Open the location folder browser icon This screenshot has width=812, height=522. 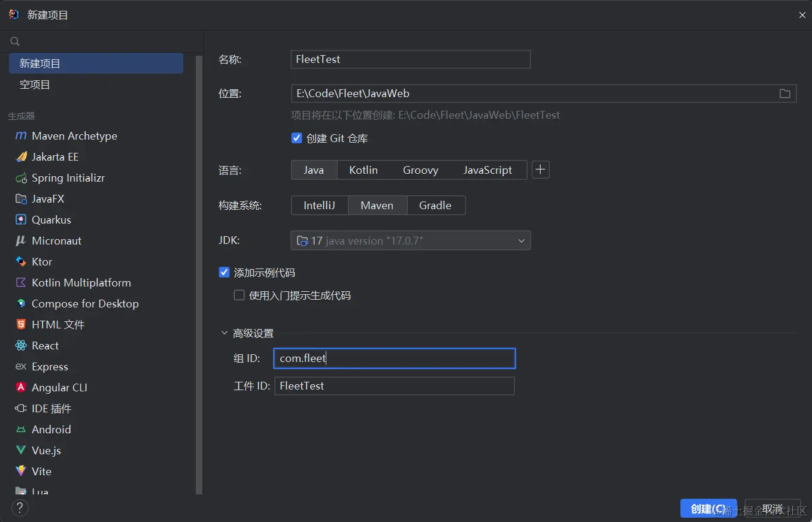click(x=784, y=93)
